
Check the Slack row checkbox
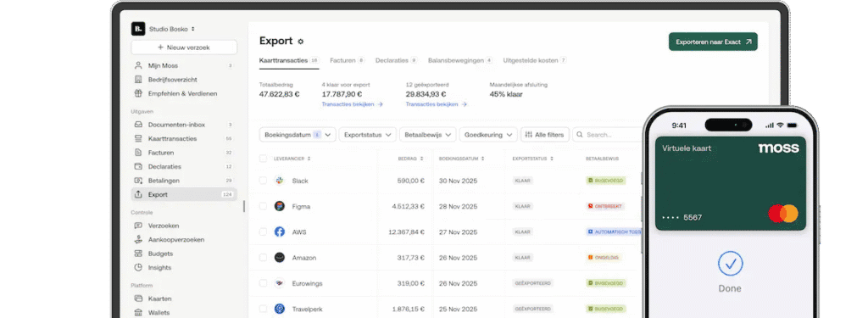[263, 181]
